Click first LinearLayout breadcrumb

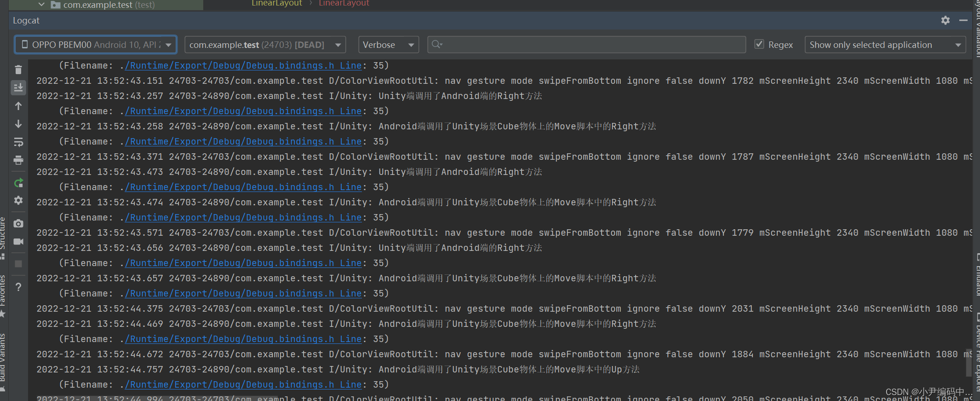(x=276, y=3)
